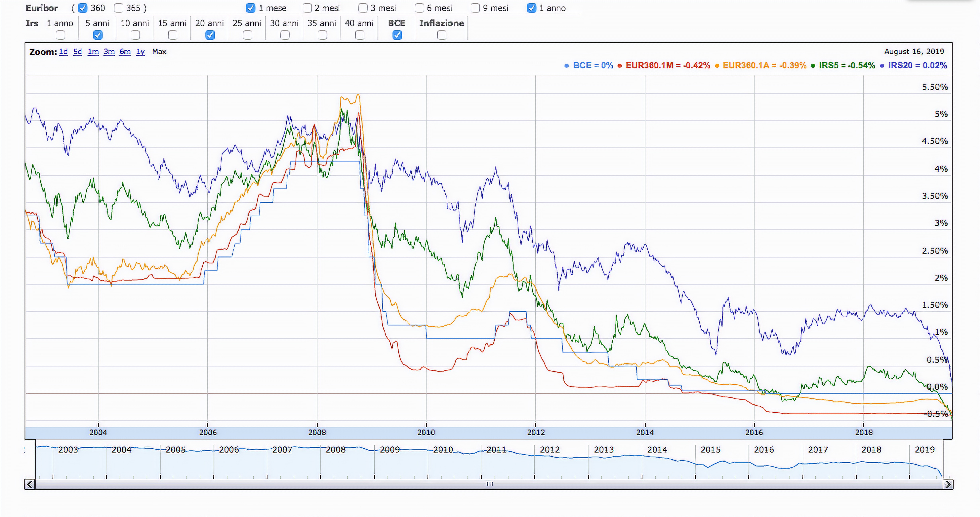Click 2011 in the range selector
This screenshot has width=980, height=517.
click(496, 449)
